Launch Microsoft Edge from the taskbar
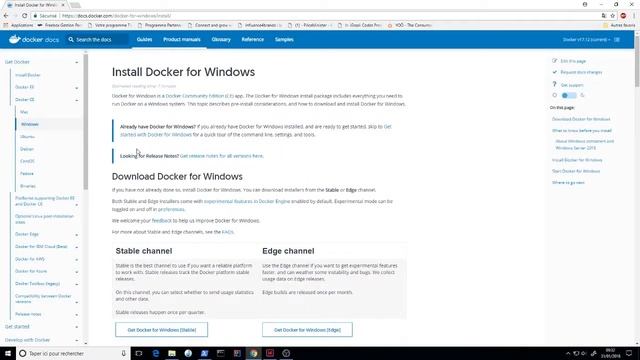The width and height of the screenshot is (640, 360). coord(156,353)
